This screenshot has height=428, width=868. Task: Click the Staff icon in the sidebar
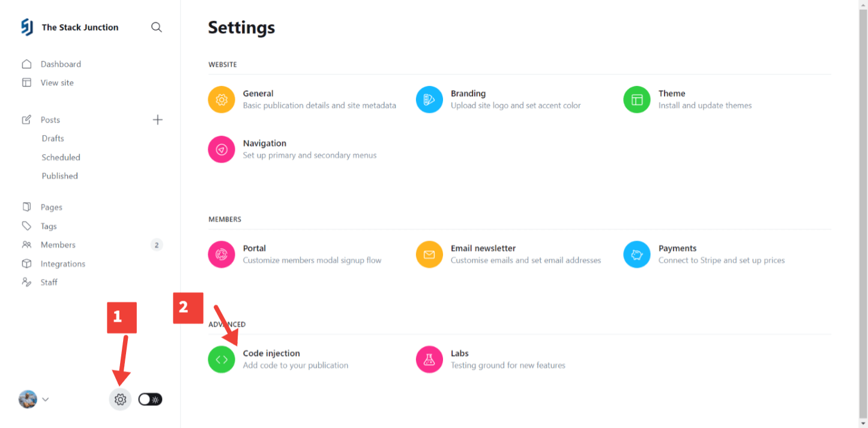click(x=26, y=282)
